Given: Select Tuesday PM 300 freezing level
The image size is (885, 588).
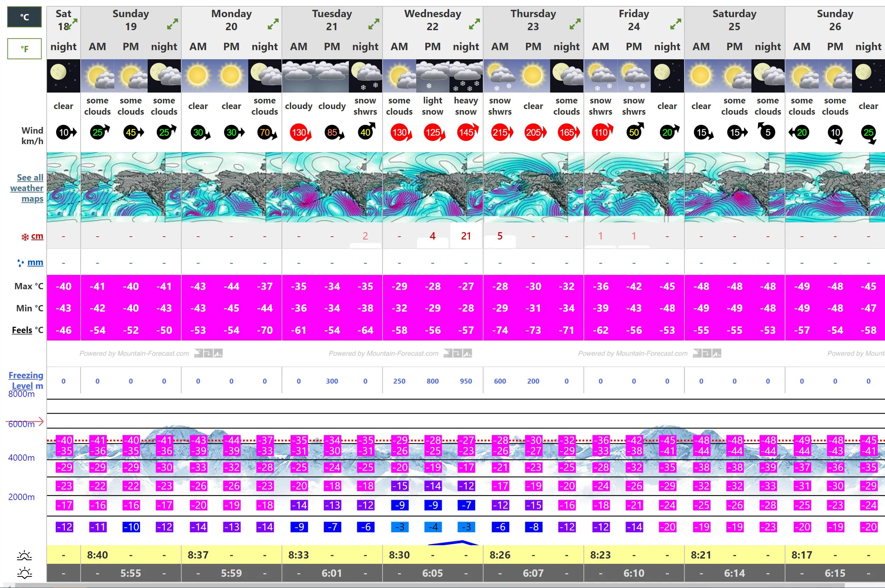Looking at the screenshot, I should [x=332, y=381].
